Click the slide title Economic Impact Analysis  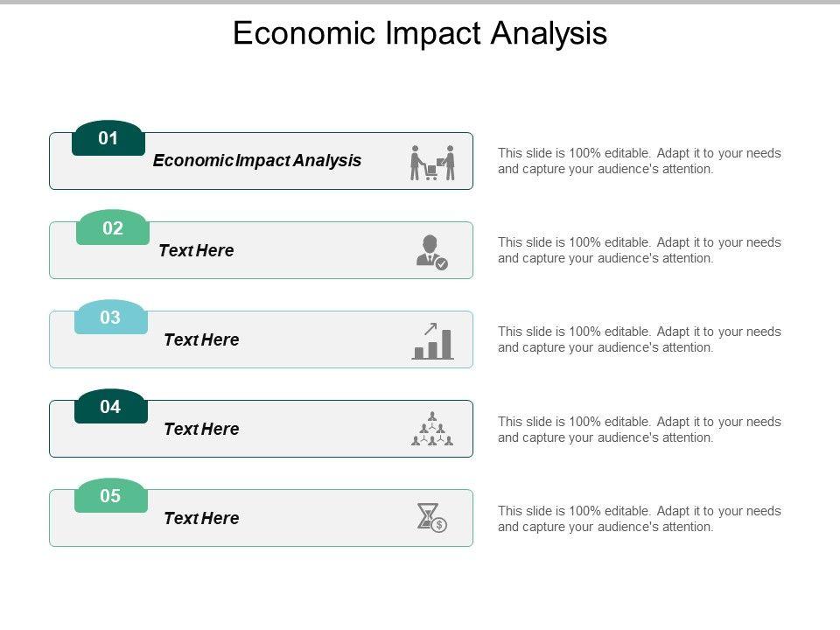tap(420, 33)
